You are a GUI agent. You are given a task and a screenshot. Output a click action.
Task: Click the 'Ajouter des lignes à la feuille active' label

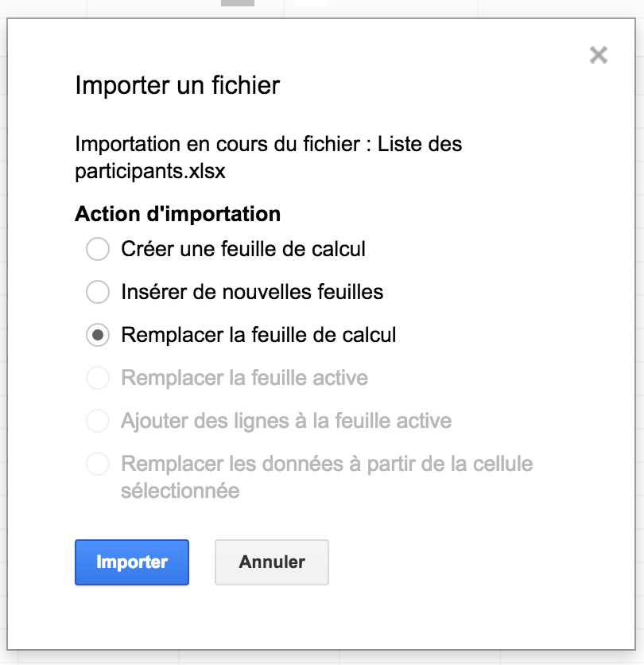coord(286,421)
